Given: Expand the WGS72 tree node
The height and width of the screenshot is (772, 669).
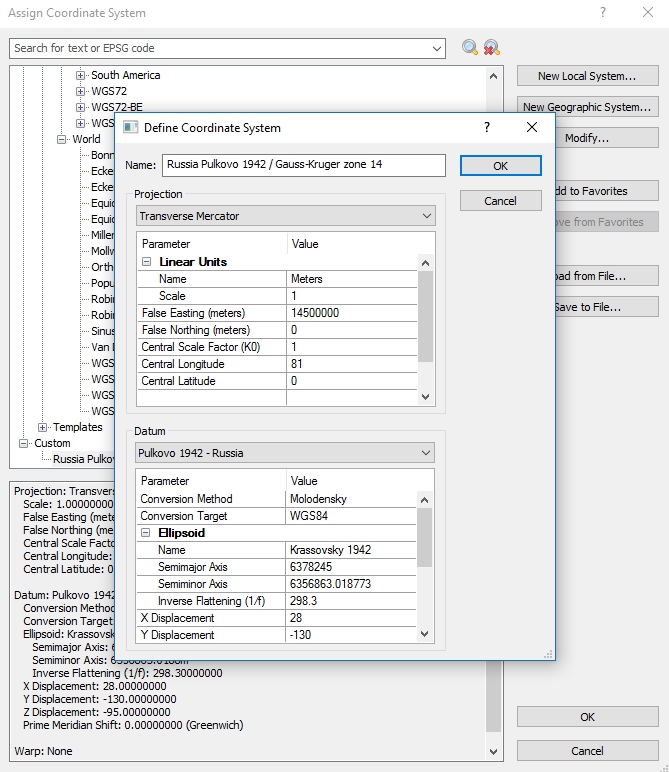Looking at the screenshot, I should pyautogui.click(x=82, y=91).
